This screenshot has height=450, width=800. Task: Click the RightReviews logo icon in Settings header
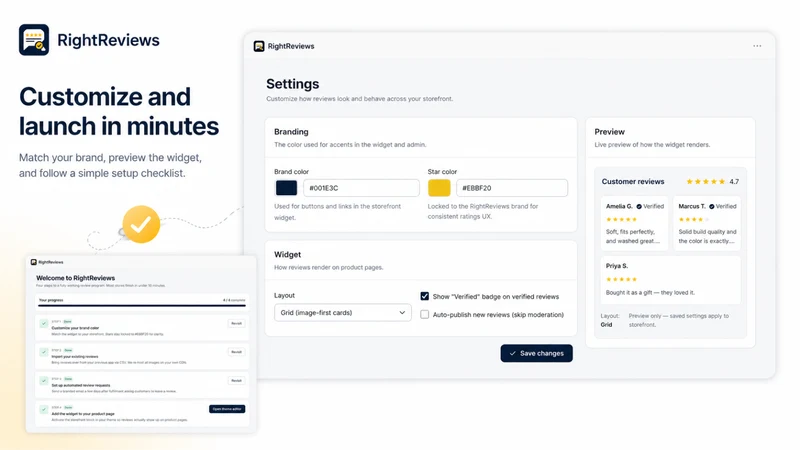click(259, 46)
